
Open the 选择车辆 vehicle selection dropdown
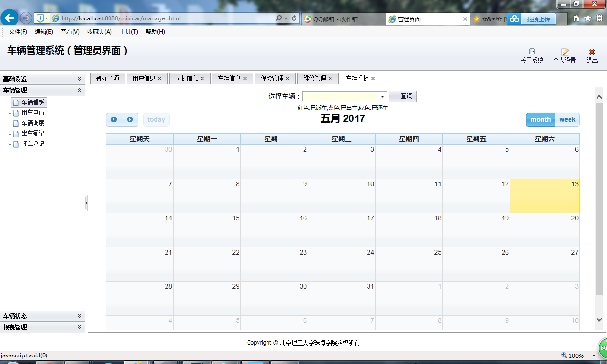382,96
